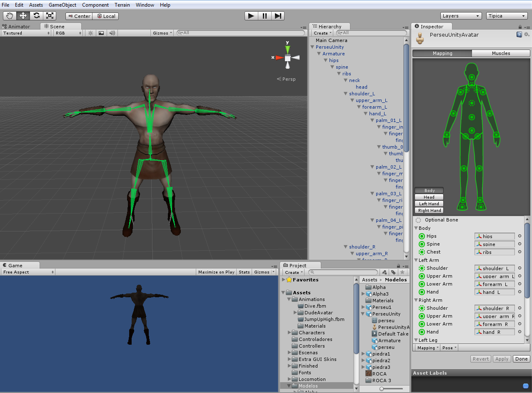Collapse the Left Arm section in Inspector

tap(416, 260)
